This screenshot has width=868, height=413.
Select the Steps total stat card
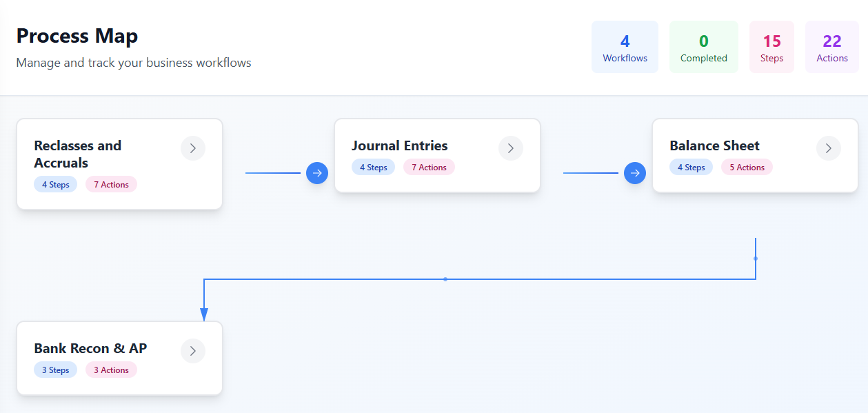coord(771,47)
